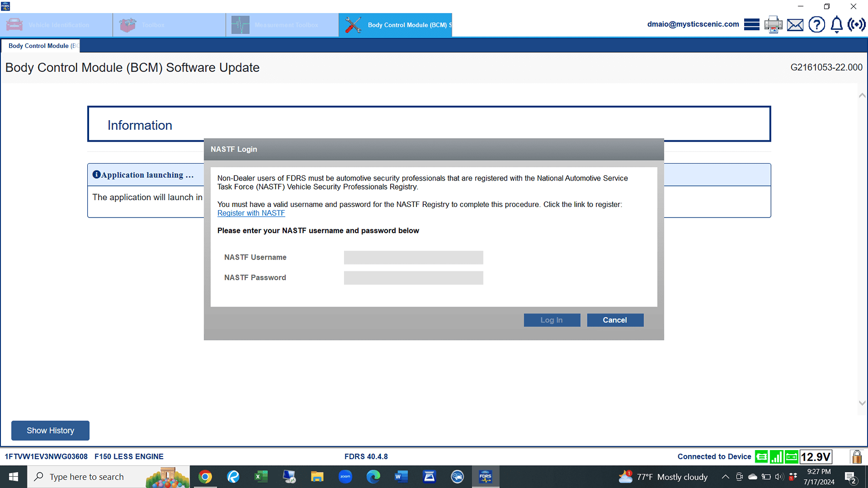
Task: Click the green signal bars icon
Action: pyautogui.click(x=777, y=456)
